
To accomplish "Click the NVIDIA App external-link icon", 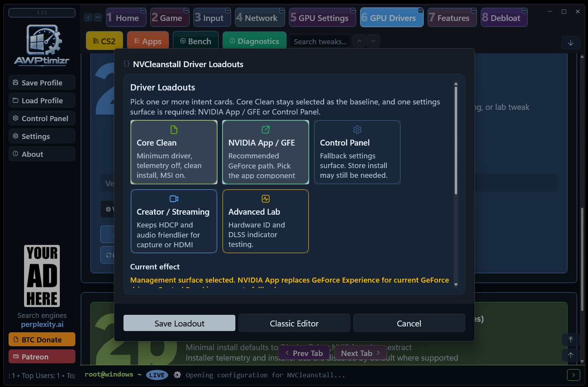I will coord(266,129).
